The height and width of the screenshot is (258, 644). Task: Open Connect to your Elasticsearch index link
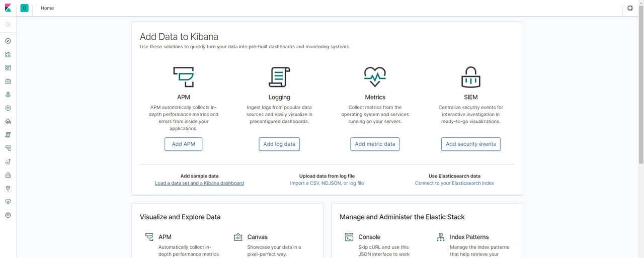[454, 183]
